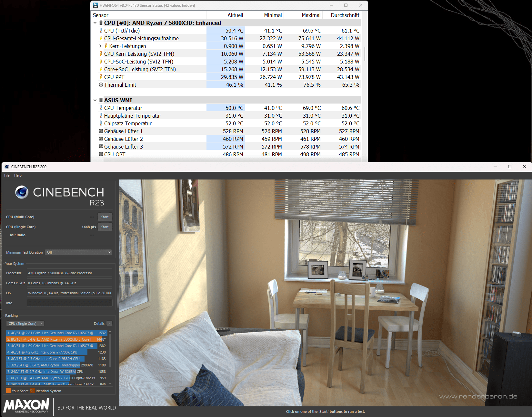This screenshot has height=417, width=532.
Task: Select ranking row 6 Threadripper 2990WX
Action: point(56,365)
